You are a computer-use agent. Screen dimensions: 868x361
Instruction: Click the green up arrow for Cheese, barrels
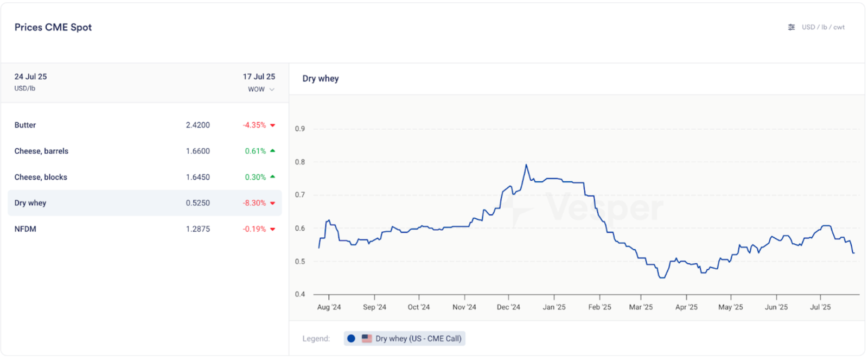272,151
